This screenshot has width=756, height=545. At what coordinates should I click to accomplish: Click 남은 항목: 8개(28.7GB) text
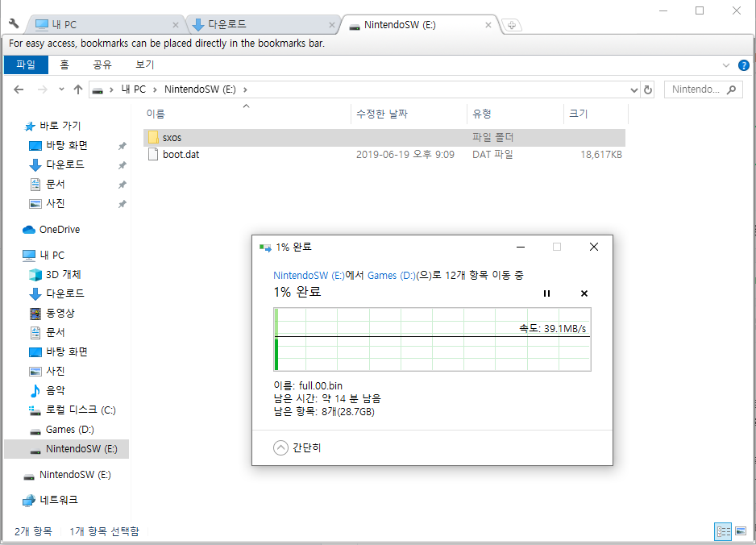click(x=324, y=411)
